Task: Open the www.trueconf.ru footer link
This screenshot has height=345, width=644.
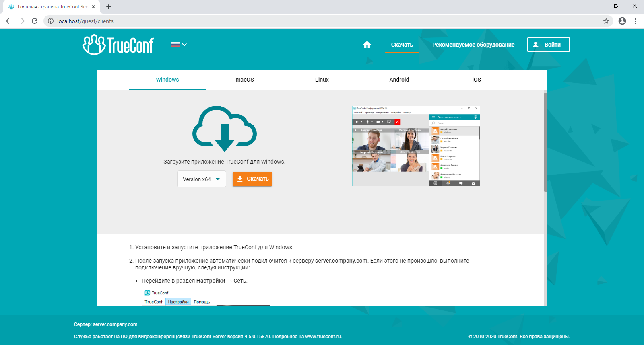Action: pyautogui.click(x=323, y=337)
